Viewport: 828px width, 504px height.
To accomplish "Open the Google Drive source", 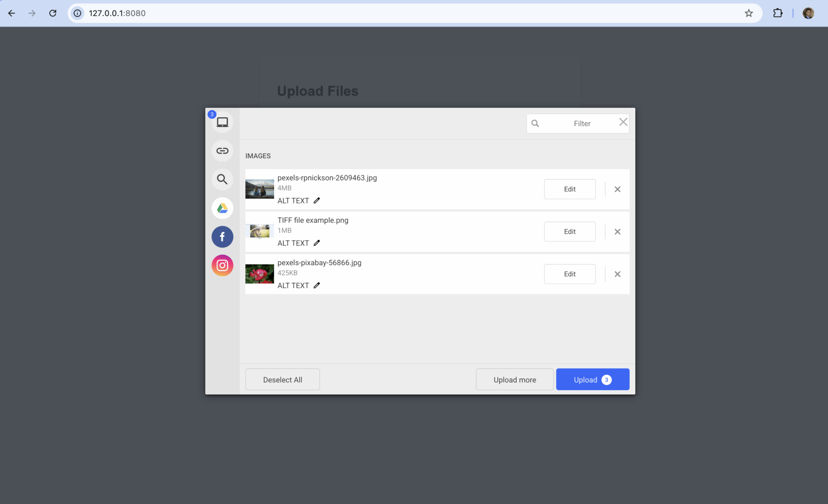I will click(x=222, y=208).
